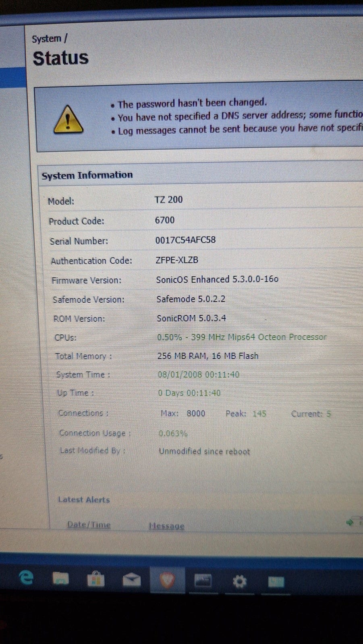363x644 pixels.
Task: Select serial number 0017C54AFC58
Action: point(185,240)
